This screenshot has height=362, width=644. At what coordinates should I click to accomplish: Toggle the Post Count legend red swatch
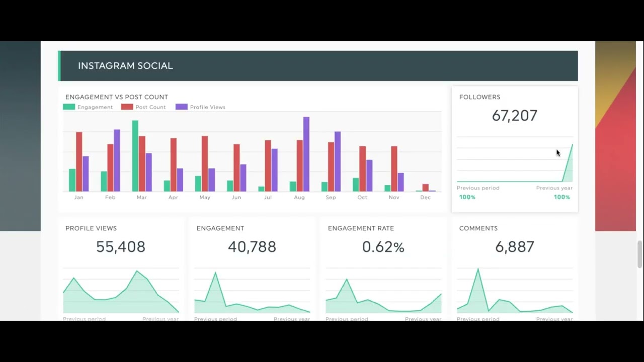click(x=127, y=107)
